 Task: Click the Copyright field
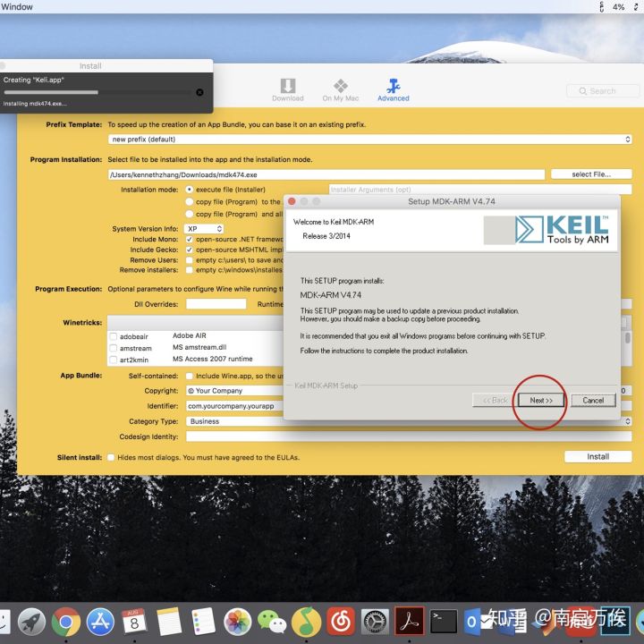pyautogui.click(x=235, y=391)
